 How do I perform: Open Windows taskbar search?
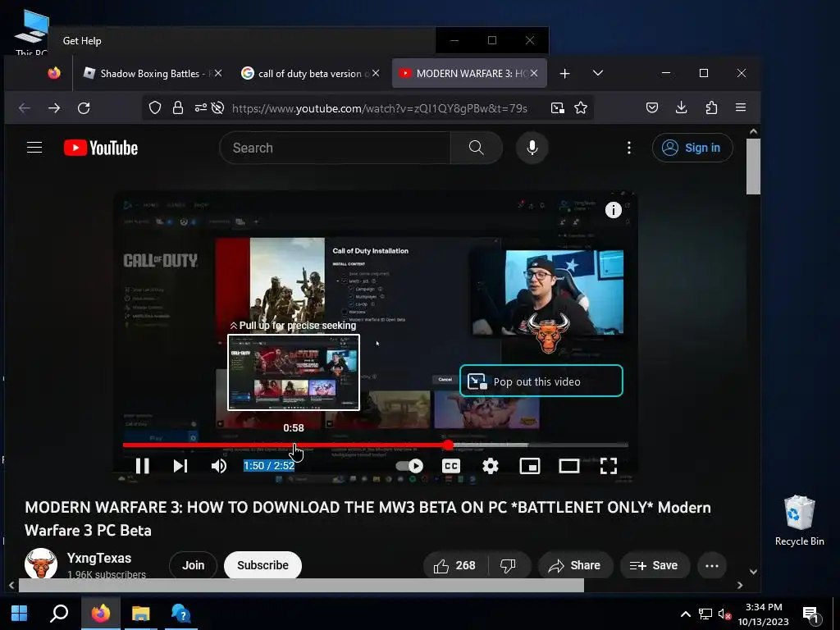[59, 613]
